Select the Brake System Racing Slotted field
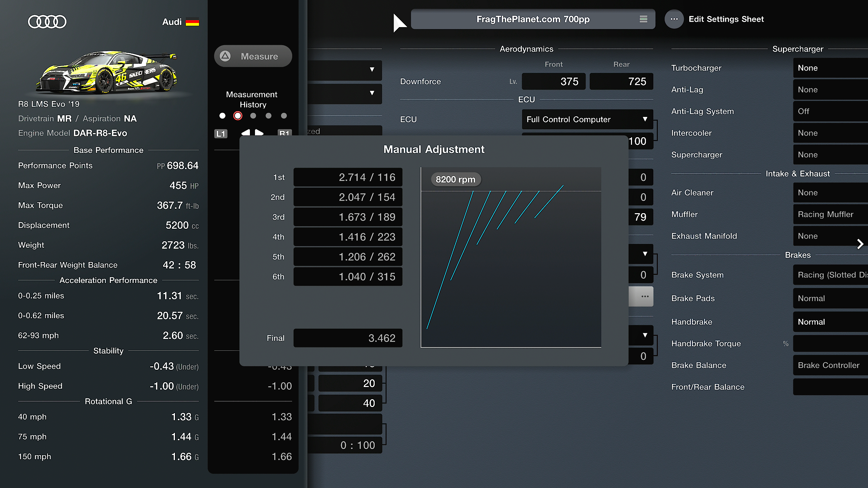The height and width of the screenshot is (488, 868). 831,275
